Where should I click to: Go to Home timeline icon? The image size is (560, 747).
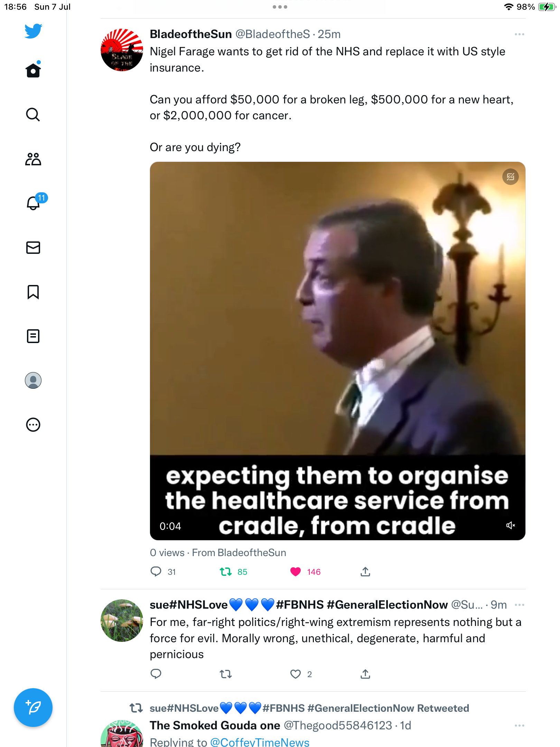click(x=33, y=70)
